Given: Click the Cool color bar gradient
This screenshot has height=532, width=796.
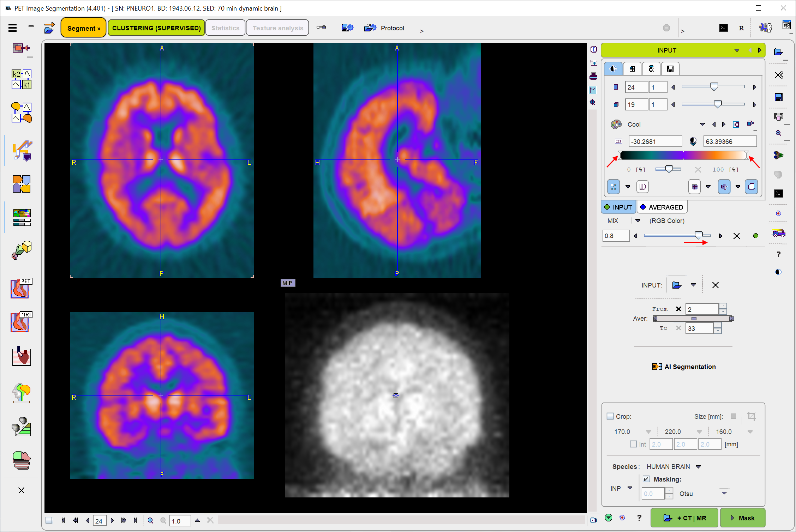Looking at the screenshot, I should [683, 155].
